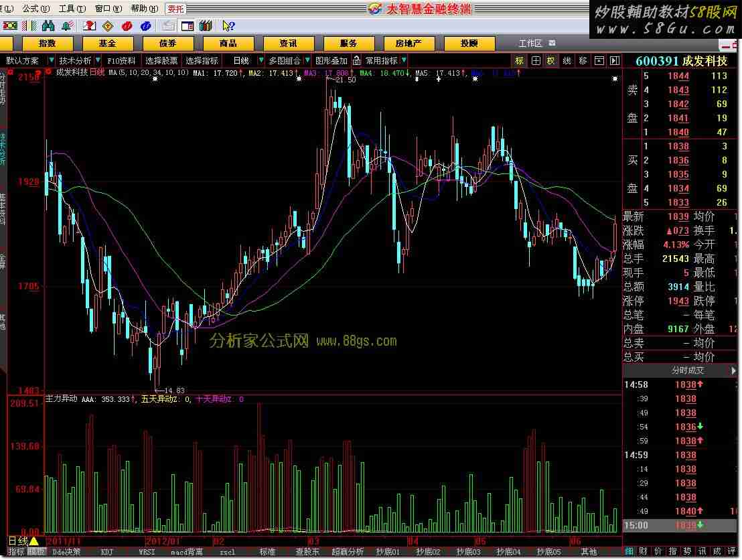Open the 日线 period dropdown arrow
Image resolution: width=742 pixels, height=560 pixels.
(x=261, y=60)
